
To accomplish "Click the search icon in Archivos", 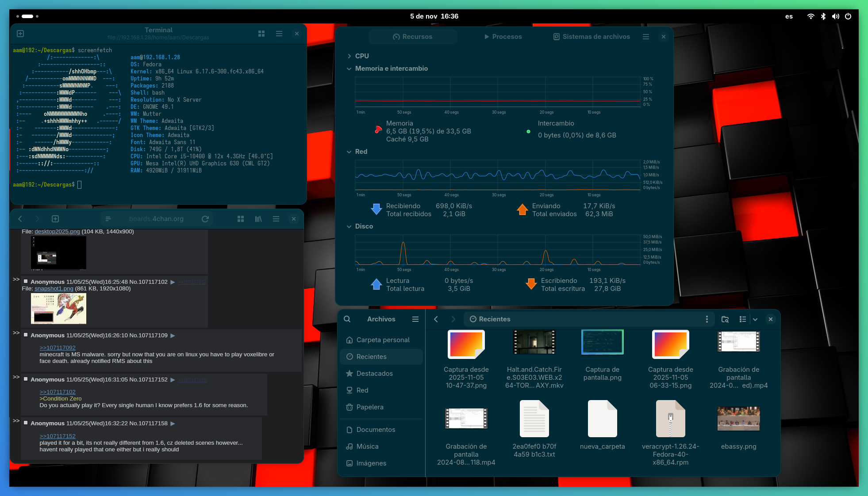I will [x=347, y=319].
